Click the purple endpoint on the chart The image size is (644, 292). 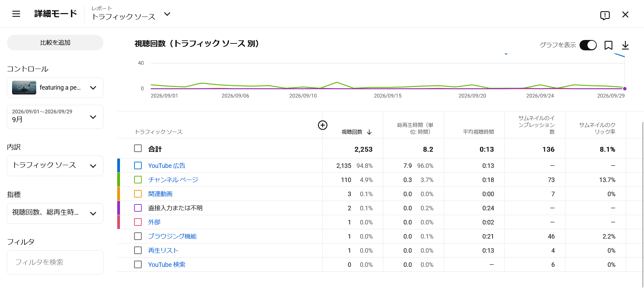click(625, 89)
